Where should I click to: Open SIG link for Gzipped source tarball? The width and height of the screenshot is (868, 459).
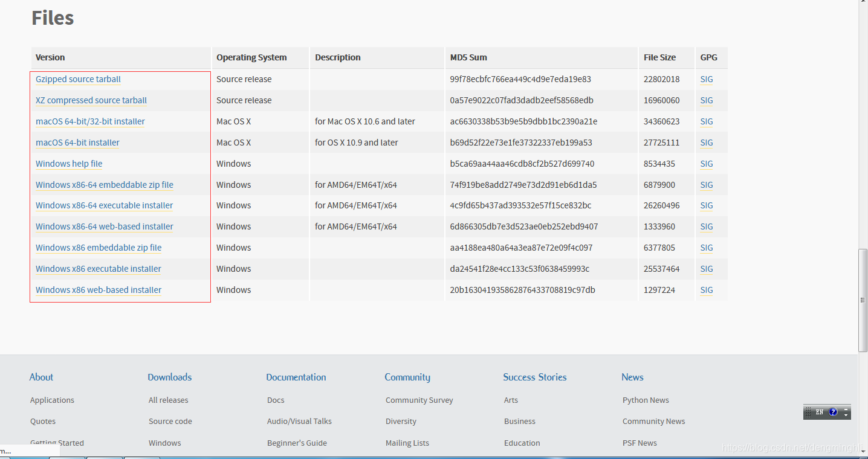707,79
